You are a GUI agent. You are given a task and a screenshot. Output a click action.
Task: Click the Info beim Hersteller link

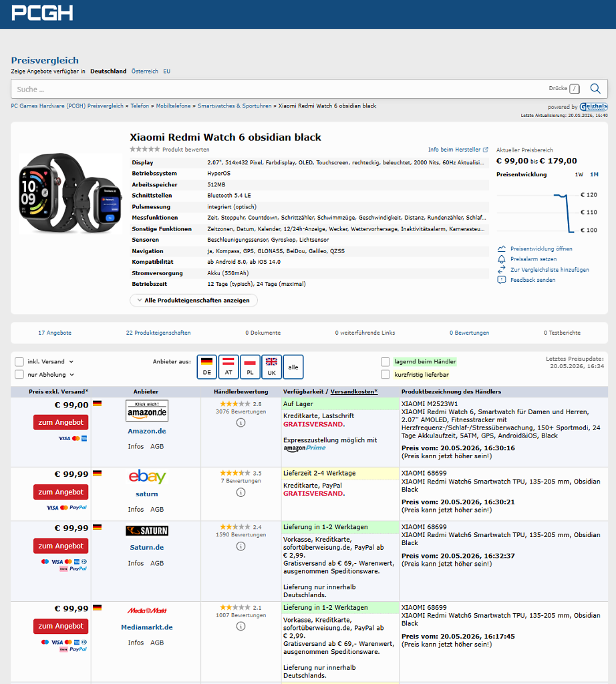click(454, 150)
